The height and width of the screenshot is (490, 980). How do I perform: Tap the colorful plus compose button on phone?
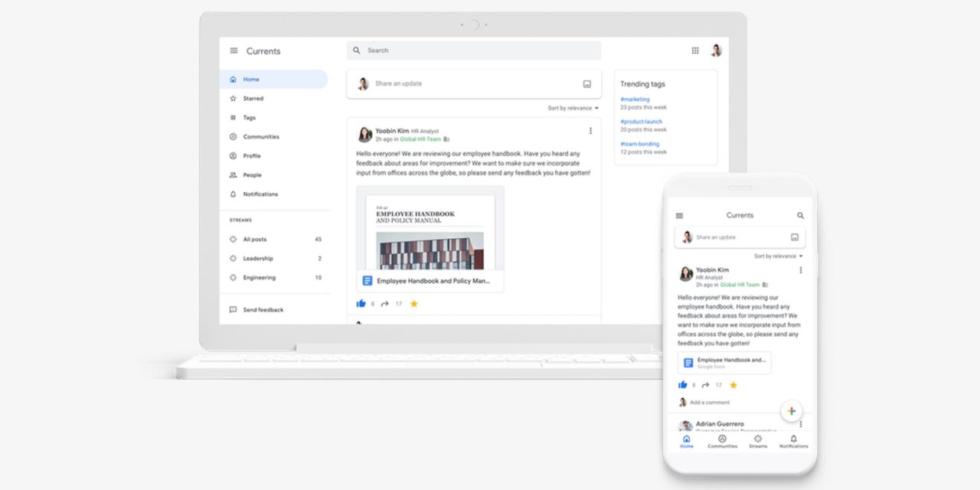tap(792, 411)
